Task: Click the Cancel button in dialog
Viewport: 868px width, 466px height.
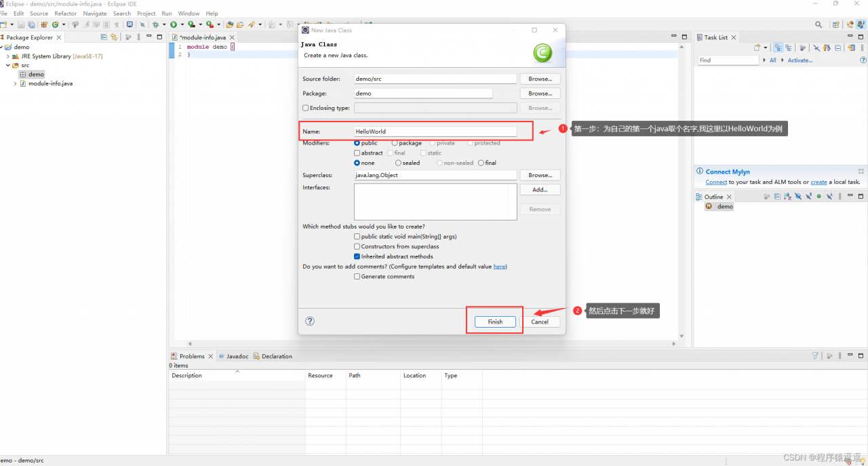Action: (540, 322)
